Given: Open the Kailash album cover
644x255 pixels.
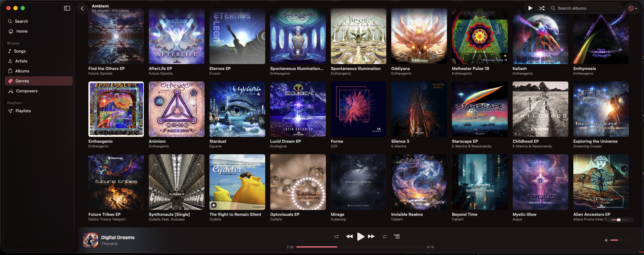Looking at the screenshot, I should (x=540, y=36).
